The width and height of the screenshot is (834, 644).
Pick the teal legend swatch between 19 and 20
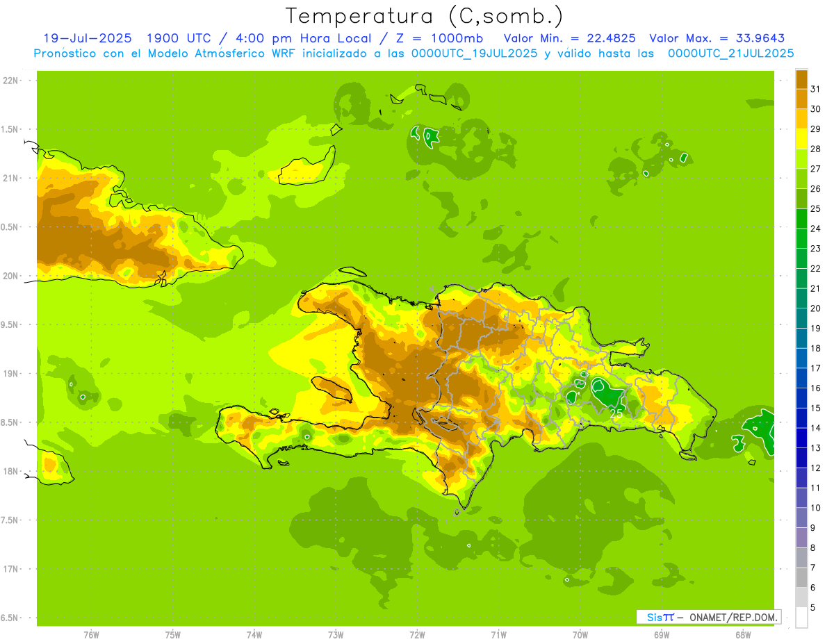801,318
